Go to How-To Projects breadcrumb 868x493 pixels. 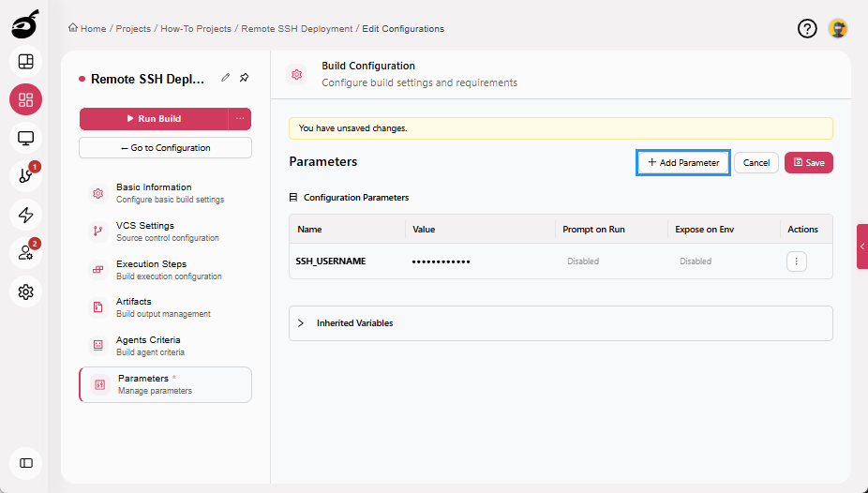click(x=196, y=29)
